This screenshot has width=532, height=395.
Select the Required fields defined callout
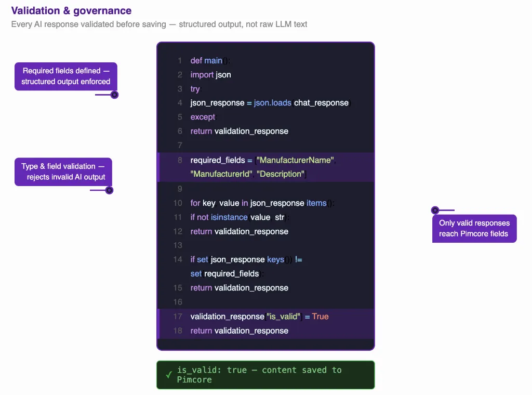(66, 76)
